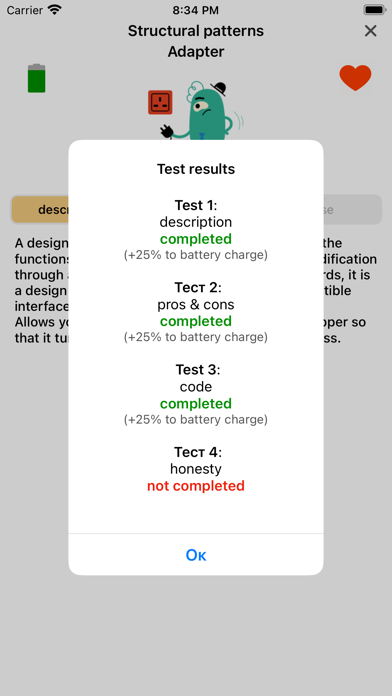
Task: Tap the Structural patterns header title
Action: [x=196, y=31]
